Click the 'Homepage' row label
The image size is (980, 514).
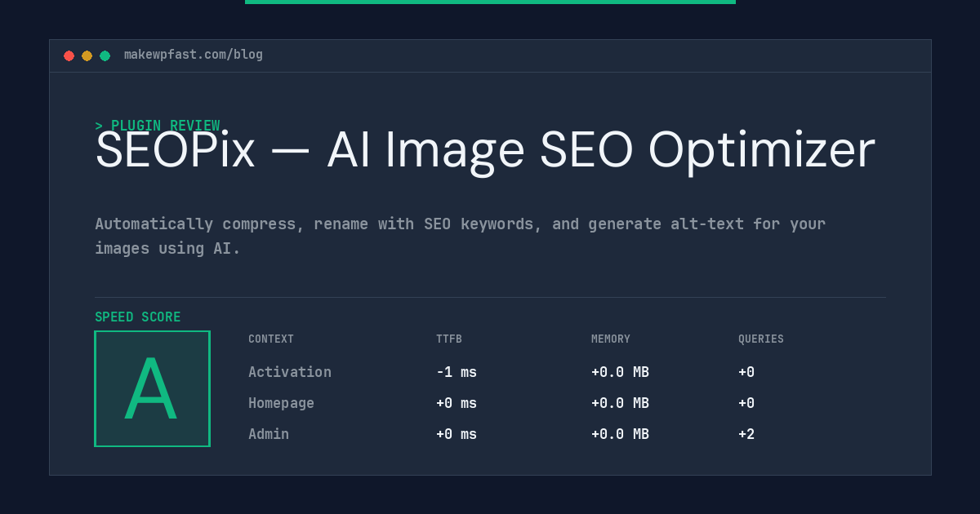[281, 403]
